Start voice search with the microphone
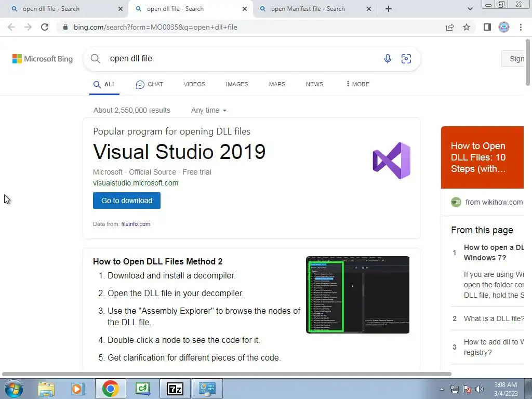 click(388, 59)
